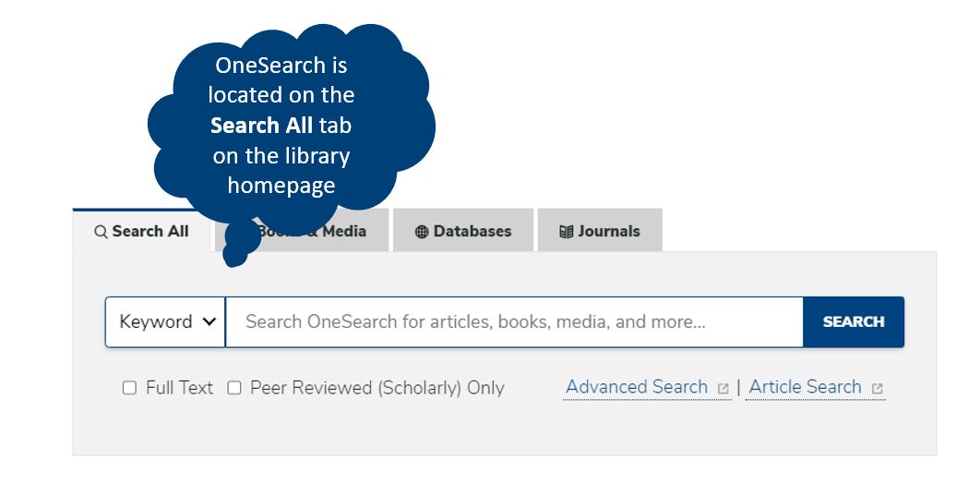Click the Peer Reviewed (Scholarly) Only label
Image resolution: width=980 pixels, height=483 pixels.
(x=376, y=388)
